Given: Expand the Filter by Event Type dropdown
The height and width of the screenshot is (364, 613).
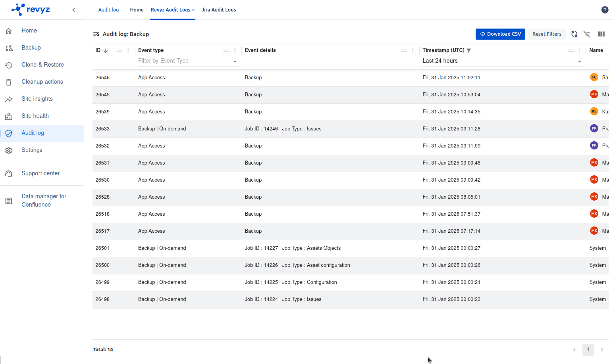Looking at the screenshot, I should tap(235, 61).
